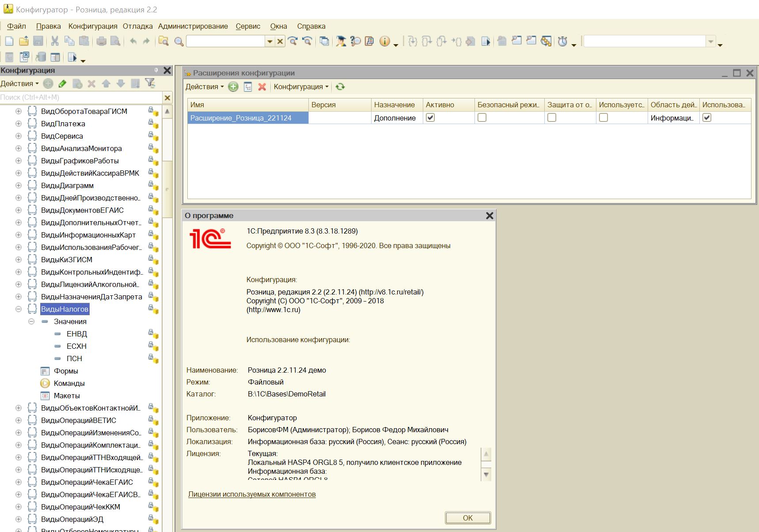Open the Справка menu
The width and height of the screenshot is (759, 532).
coord(311,26)
